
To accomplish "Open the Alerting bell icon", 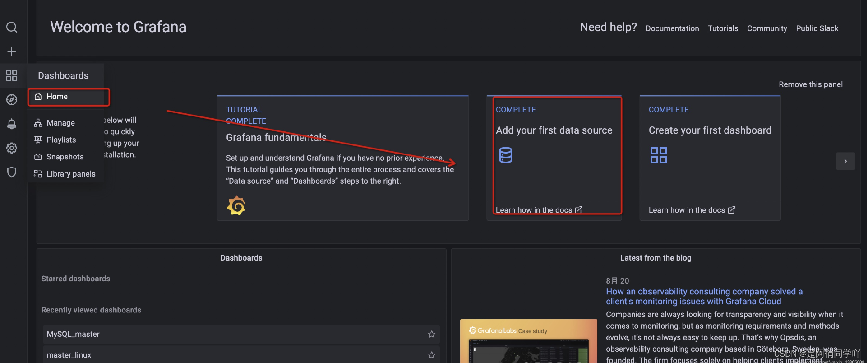I will pos(12,124).
